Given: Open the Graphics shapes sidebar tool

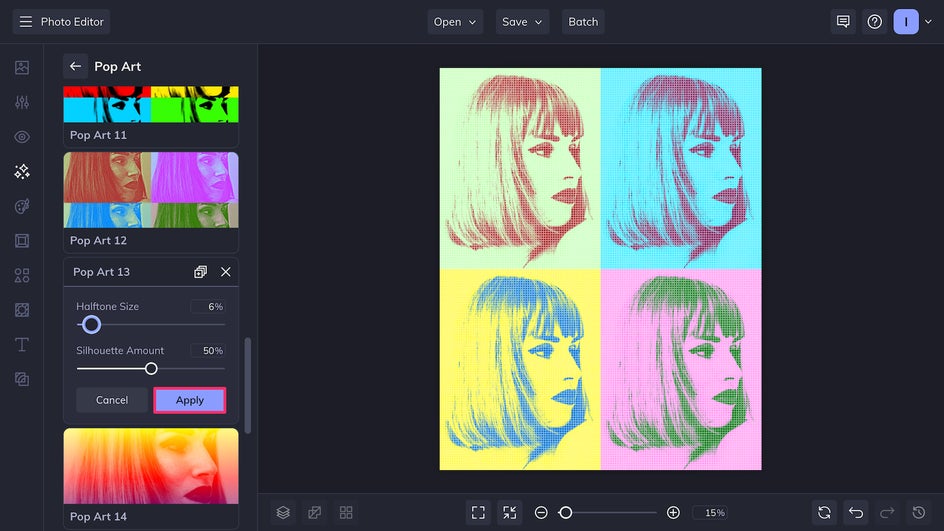Looking at the screenshot, I should point(22,276).
